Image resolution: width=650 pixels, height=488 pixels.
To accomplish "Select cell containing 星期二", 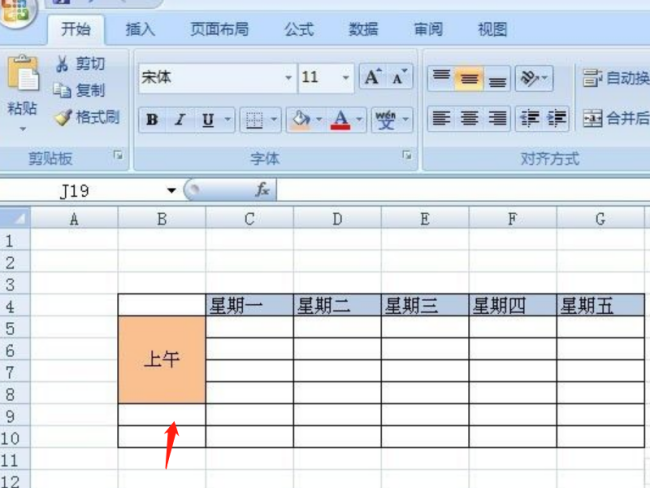I will click(x=337, y=306).
